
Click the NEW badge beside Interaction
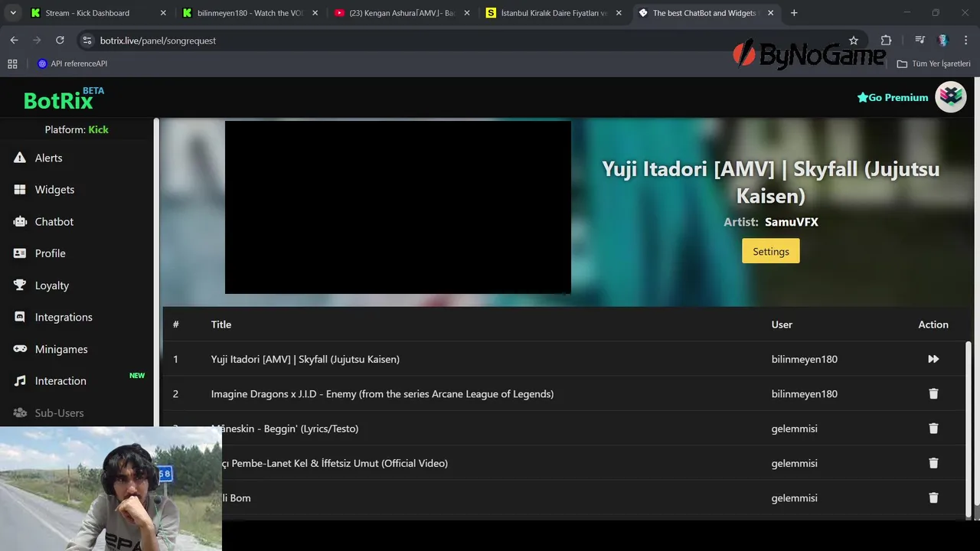[x=137, y=376]
